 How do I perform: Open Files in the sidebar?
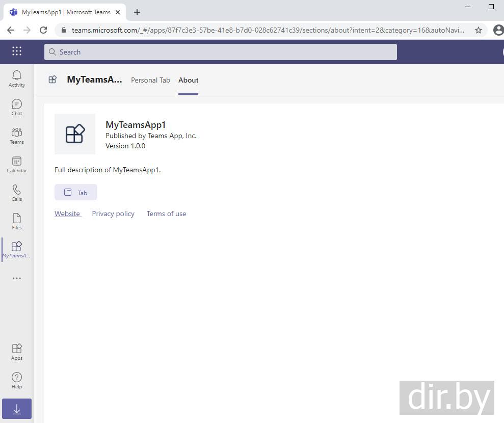click(x=17, y=221)
